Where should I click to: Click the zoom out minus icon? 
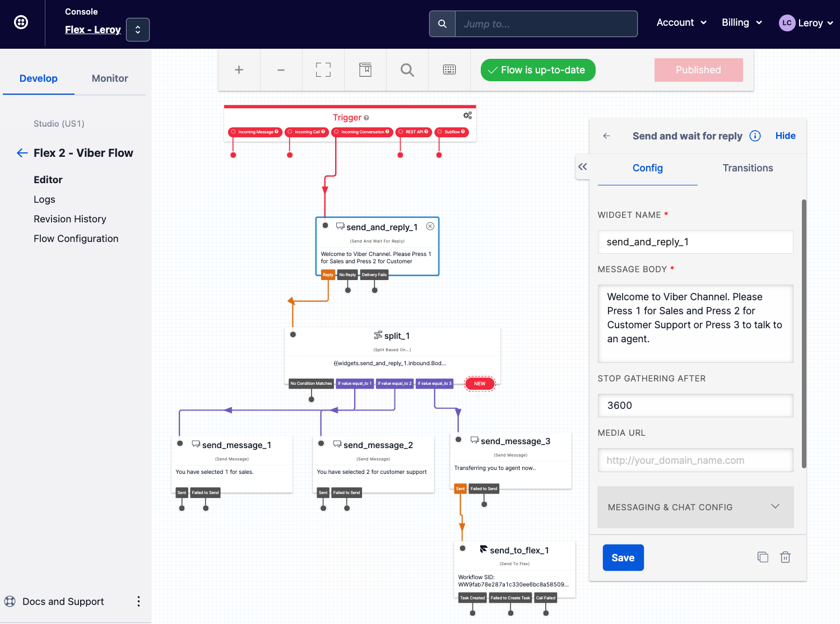pos(281,70)
